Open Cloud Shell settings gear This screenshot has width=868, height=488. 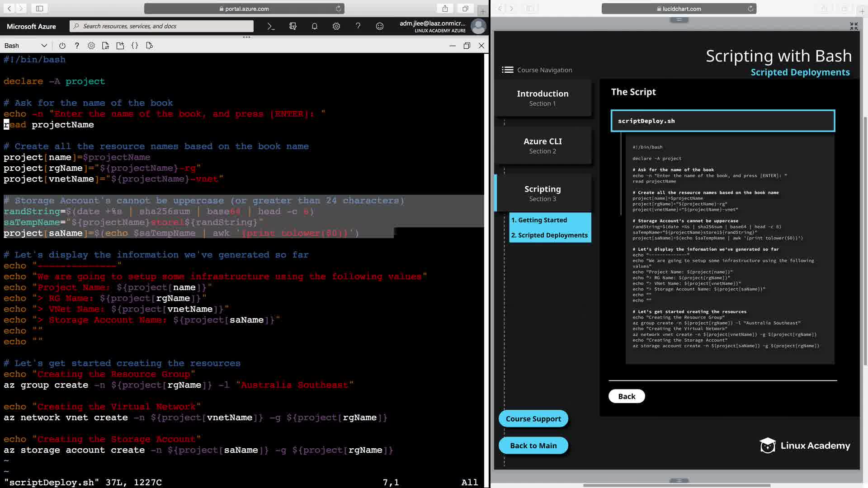pos(91,46)
